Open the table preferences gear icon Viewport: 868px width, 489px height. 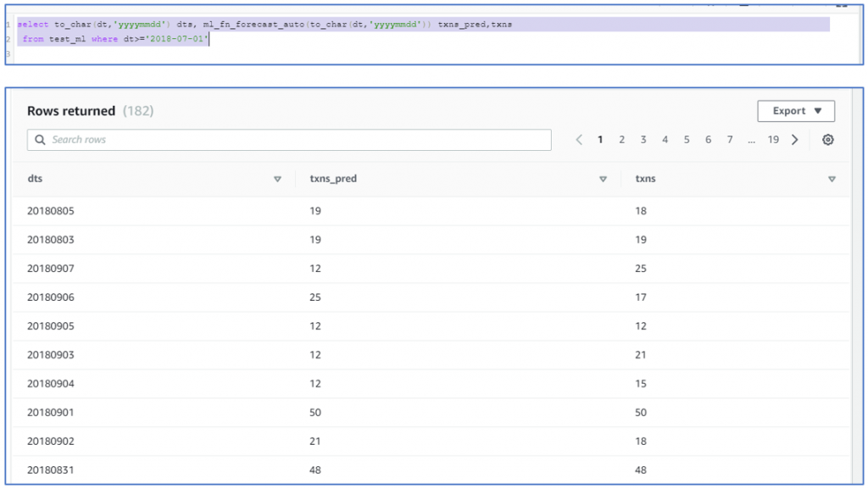827,140
